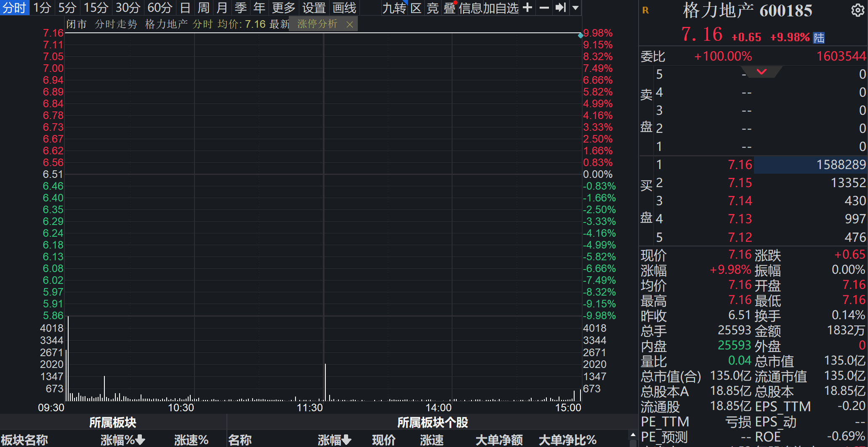868x447 pixels.
Task: Close the 涨停分析 tab with its X
Action: point(349,25)
